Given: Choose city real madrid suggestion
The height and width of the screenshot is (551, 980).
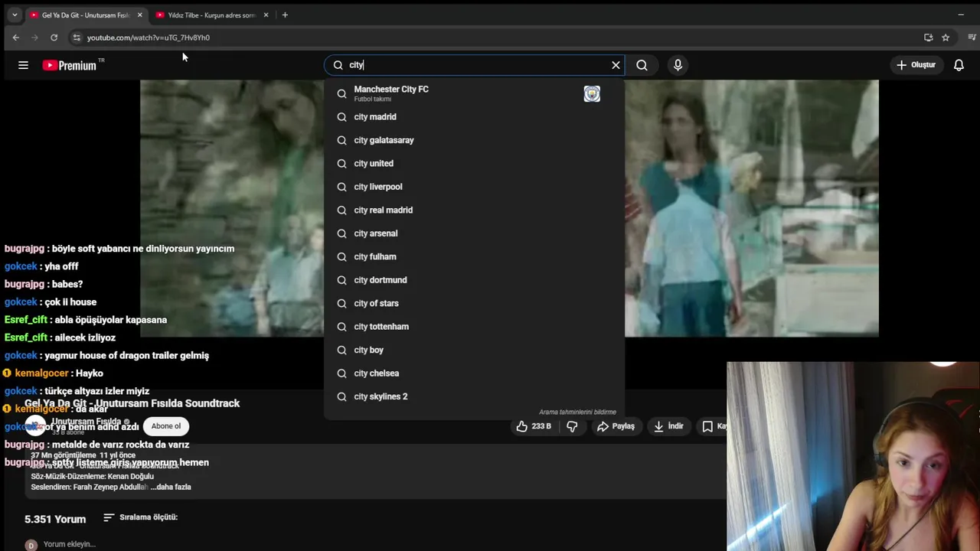Looking at the screenshot, I should pyautogui.click(x=473, y=210).
